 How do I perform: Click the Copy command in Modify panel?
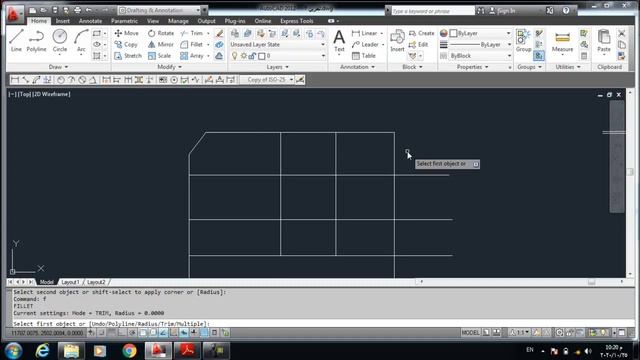pyautogui.click(x=126, y=44)
